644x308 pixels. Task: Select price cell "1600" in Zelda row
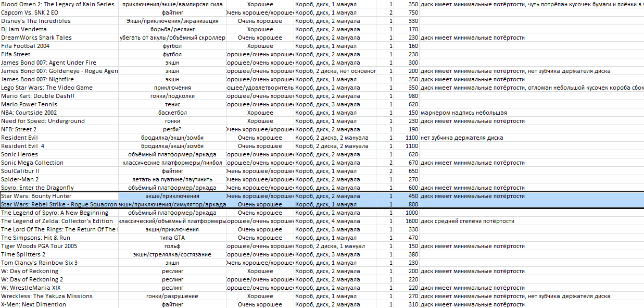click(407, 221)
